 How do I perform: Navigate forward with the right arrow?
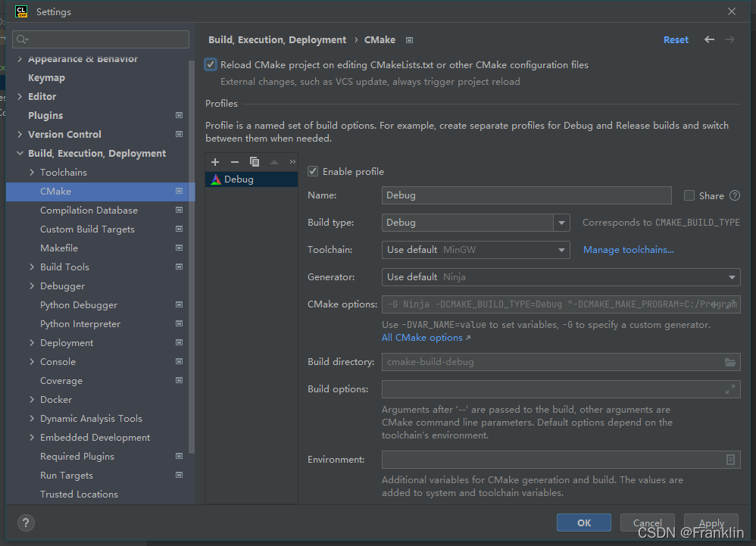click(x=729, y=39)
